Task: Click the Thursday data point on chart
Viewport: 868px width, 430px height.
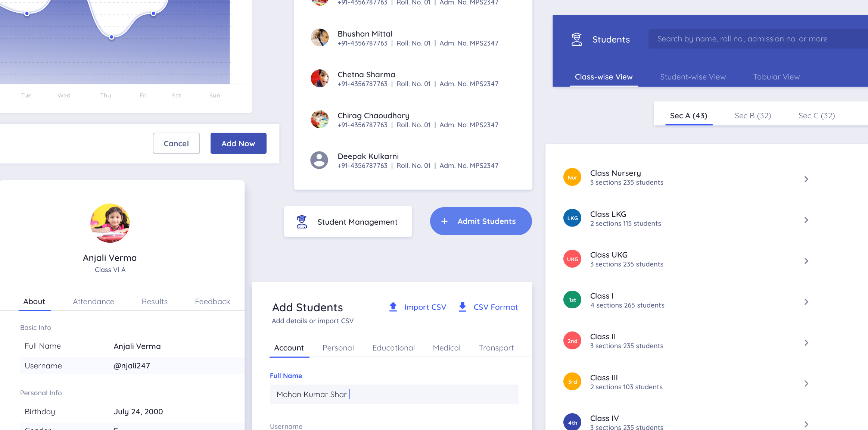Action: (x=111, y=37)
